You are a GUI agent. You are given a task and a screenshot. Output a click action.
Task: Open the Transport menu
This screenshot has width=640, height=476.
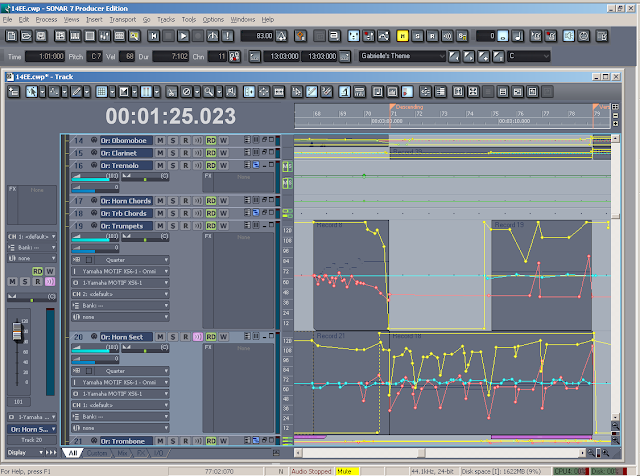tap(122, 19)
